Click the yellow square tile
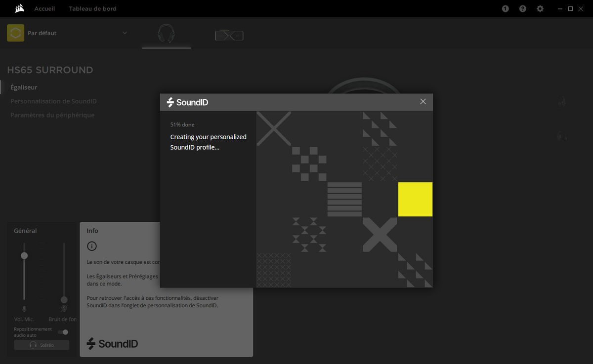This screenshot has height=364, width=593. click(x=415, y=199)
